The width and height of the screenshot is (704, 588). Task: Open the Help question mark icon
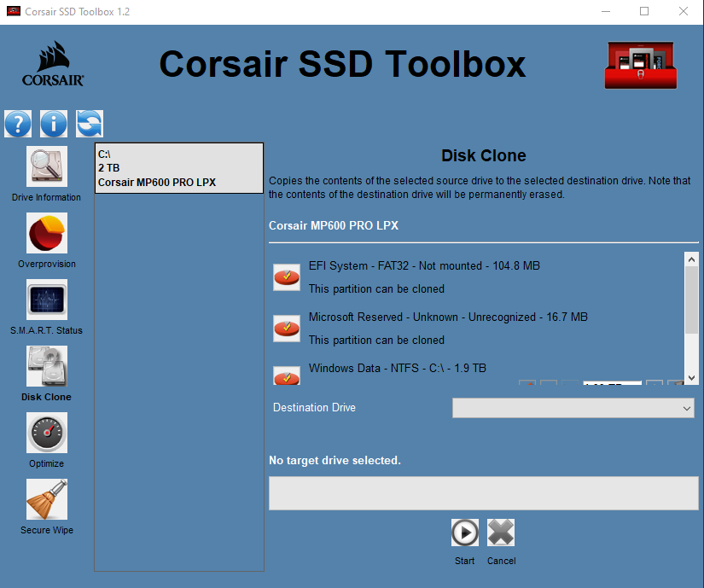click(18, 124)
